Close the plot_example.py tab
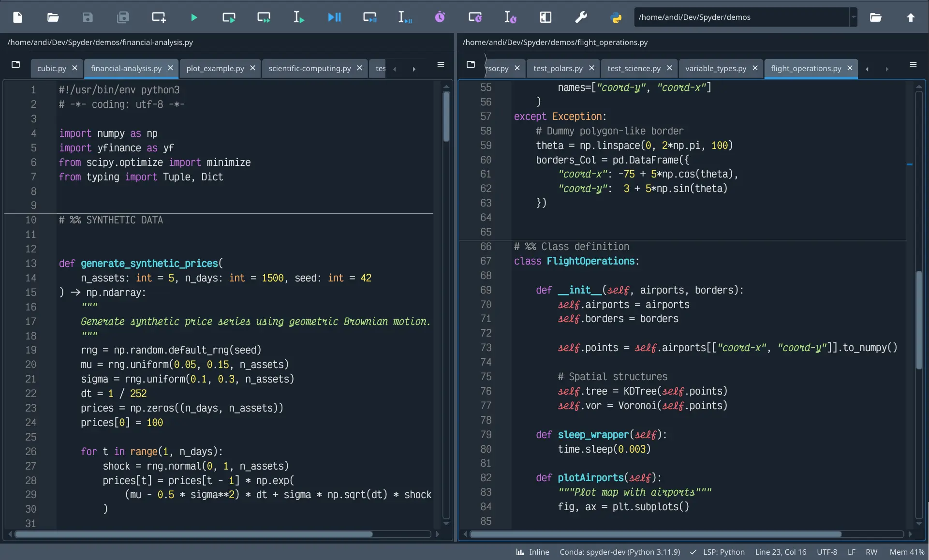This screenshot has width=929, height=560. pos(252,68)
